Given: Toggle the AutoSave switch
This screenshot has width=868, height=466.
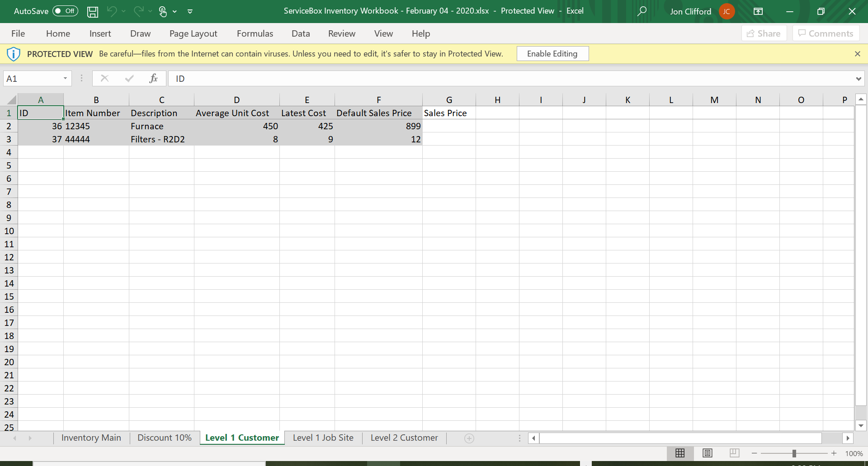Looking at the screenshot, I should tap(65, 11).
